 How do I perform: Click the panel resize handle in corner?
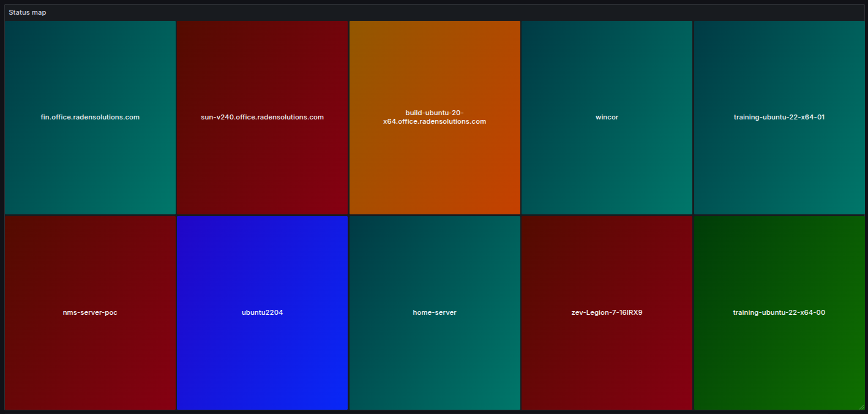coord(862,407)
